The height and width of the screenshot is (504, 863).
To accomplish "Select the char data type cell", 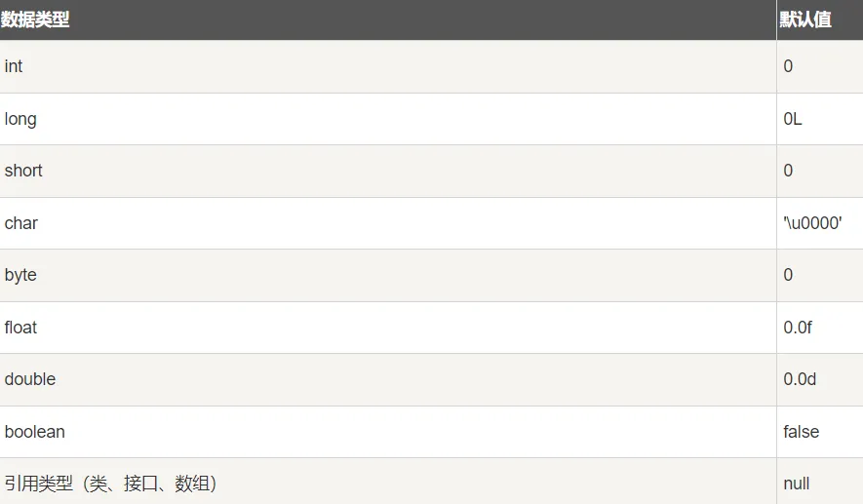I will [x=388, y=223].
